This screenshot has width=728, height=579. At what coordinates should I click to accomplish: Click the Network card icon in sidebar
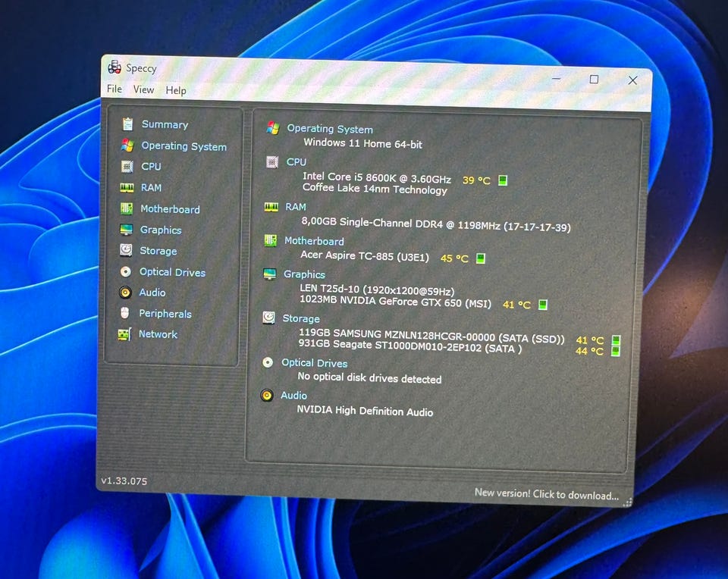tap(124, 334)
